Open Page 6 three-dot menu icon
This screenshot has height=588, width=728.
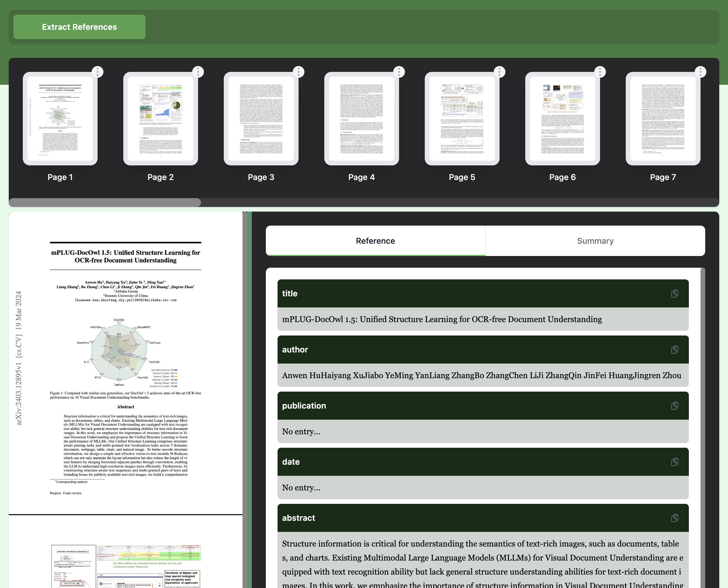(x=600, y=72)
